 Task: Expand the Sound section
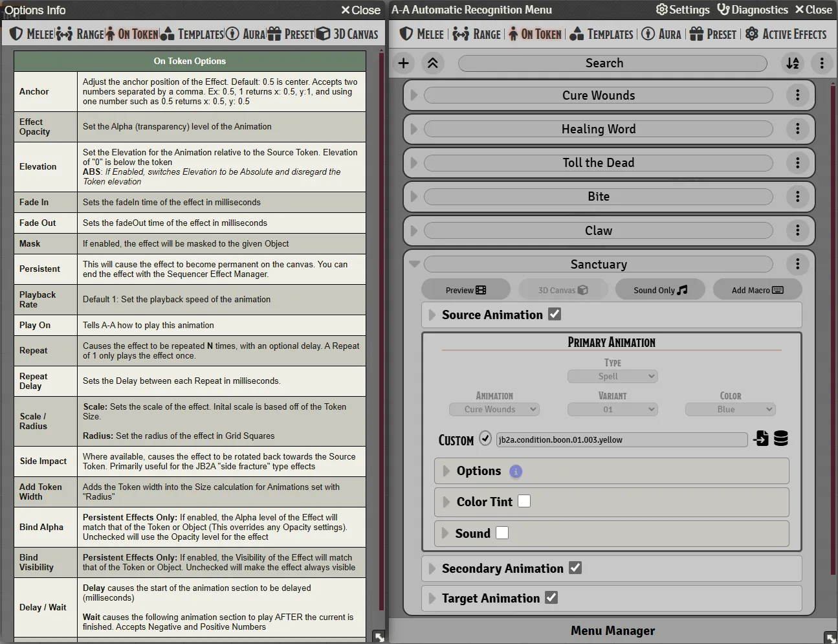tap(445, 533)
